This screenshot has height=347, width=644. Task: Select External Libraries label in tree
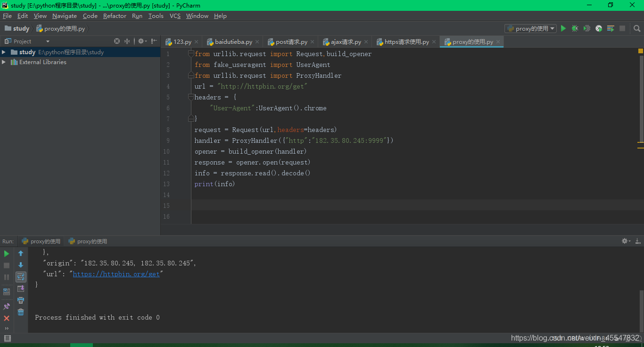click(43, 62)
